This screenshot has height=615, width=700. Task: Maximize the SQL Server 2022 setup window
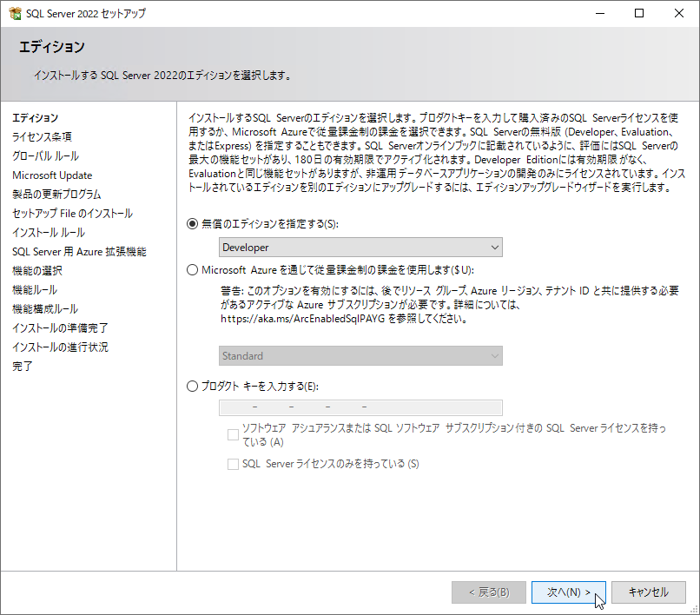click(639, 13)
